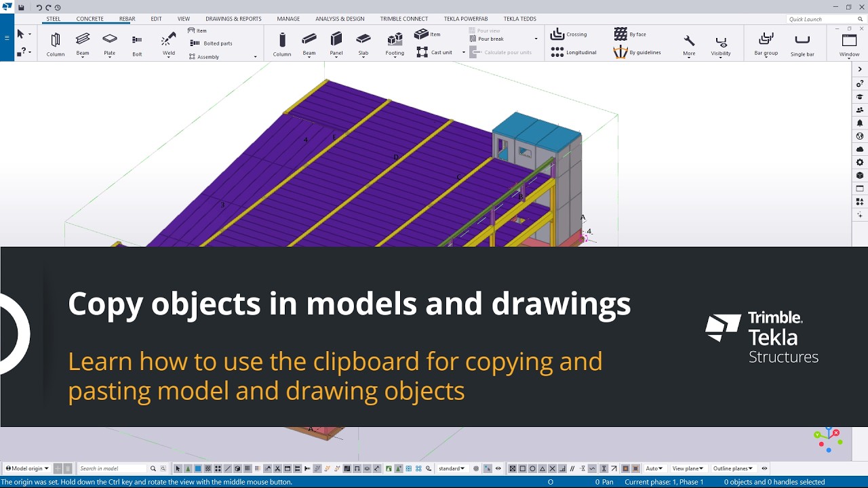Open the DRAWINGS & REPORTS tab
This screenshot has width=868, height=488.
233,19
